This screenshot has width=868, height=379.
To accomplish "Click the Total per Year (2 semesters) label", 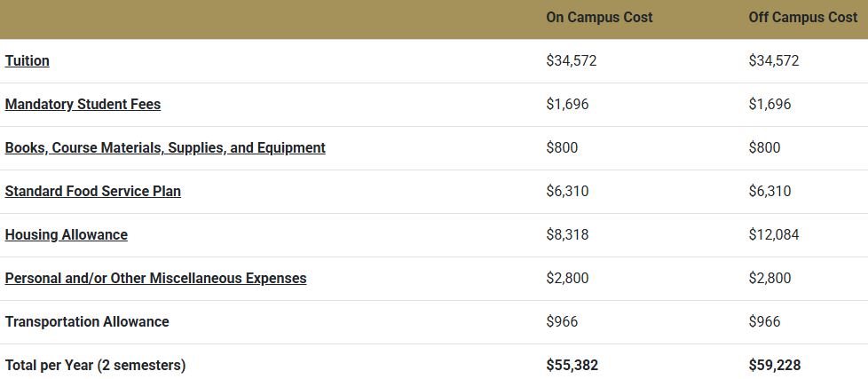I will [x=95, y=365].
